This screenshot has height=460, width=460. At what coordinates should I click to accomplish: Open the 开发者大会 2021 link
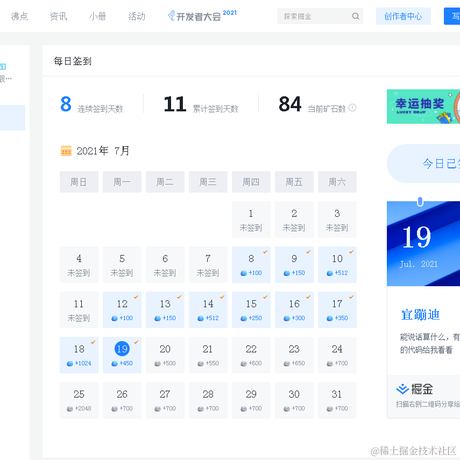(x=202, y=16)
